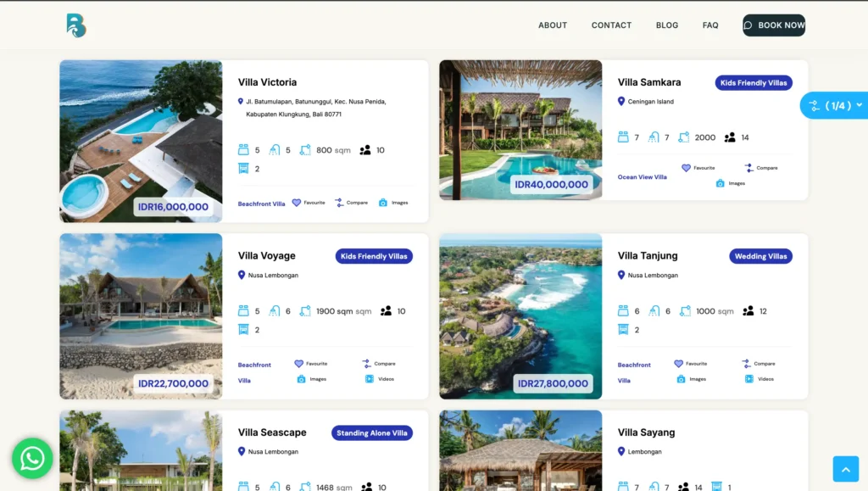Click the Beachfront Villa link under Villa Voyage
This screenshot has width=868, height=491.
[x=254, y=372]
